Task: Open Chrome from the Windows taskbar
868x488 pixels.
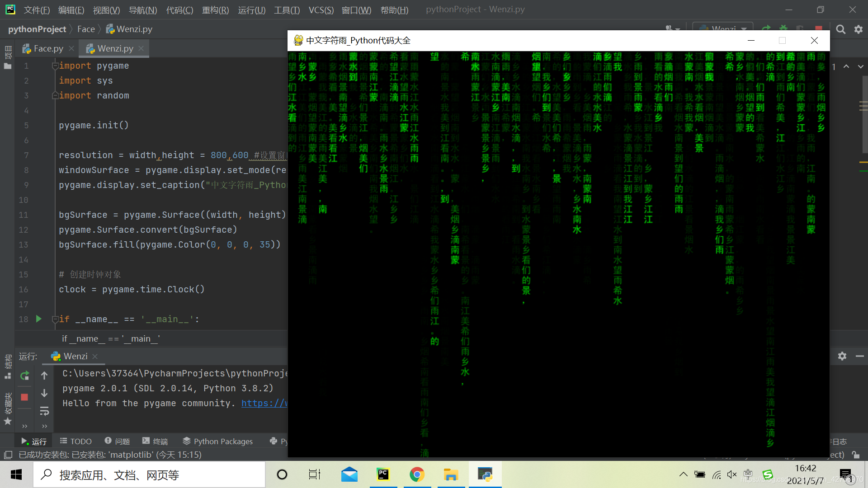Action: coord(417,474)
